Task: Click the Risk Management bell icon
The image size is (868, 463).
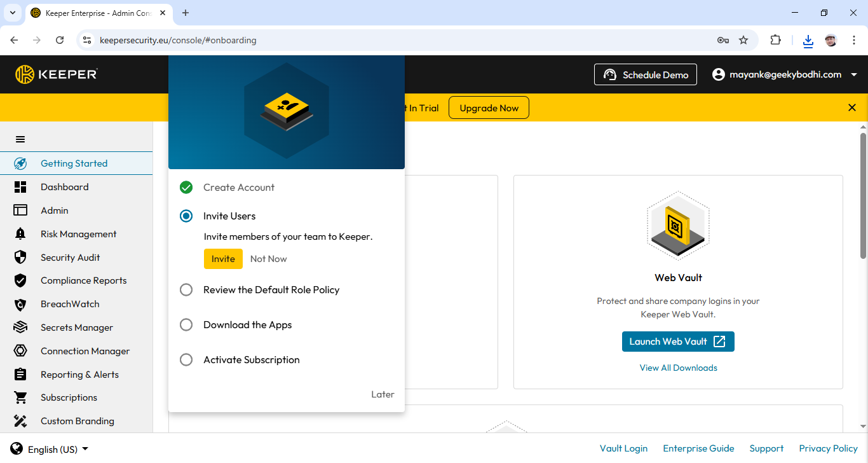Action: click(x=20, y=234)
